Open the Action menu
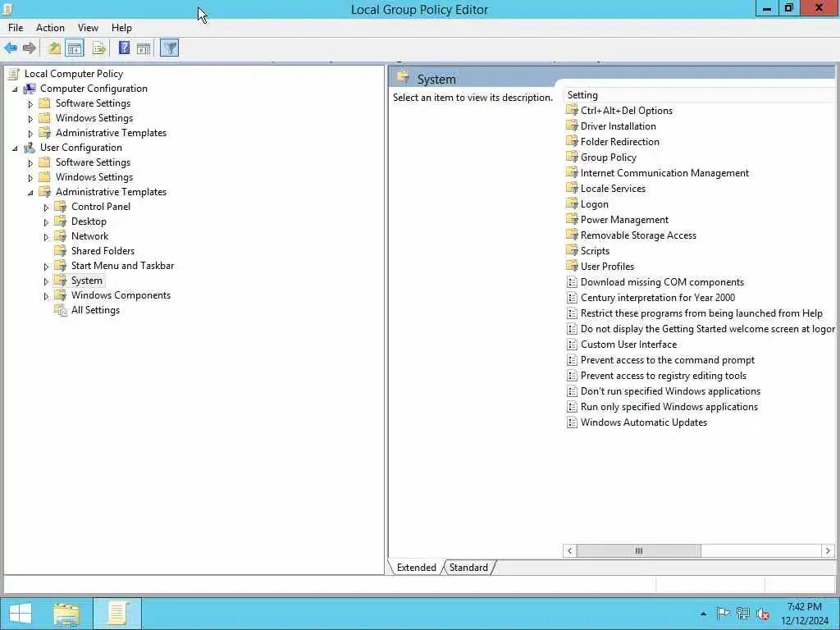Image resolution: width=840 pixels, height=630 pixels. pyautogui.click(x=50, y=28)
